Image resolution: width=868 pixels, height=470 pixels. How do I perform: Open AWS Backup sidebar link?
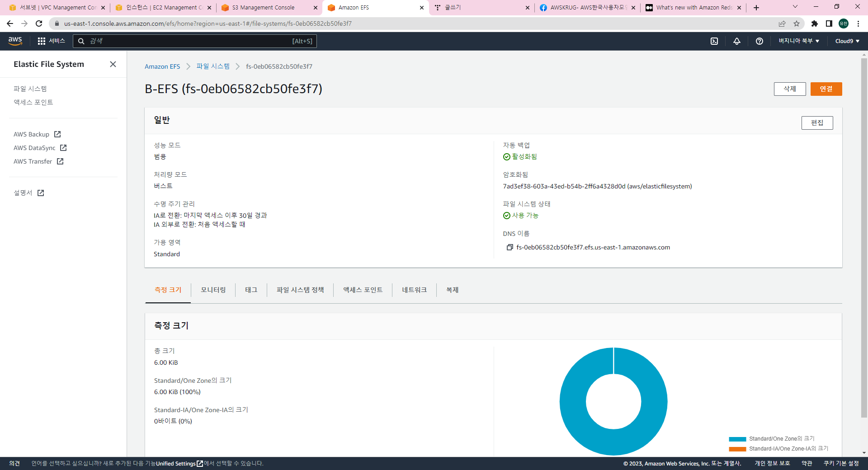point(32,134)
